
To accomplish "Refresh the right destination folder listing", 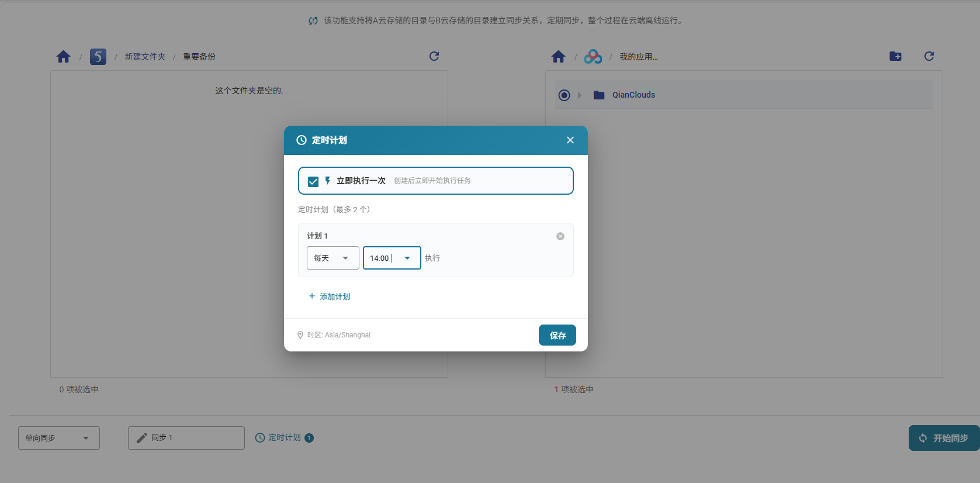I will pyautogui.click(x=929, y=56).
